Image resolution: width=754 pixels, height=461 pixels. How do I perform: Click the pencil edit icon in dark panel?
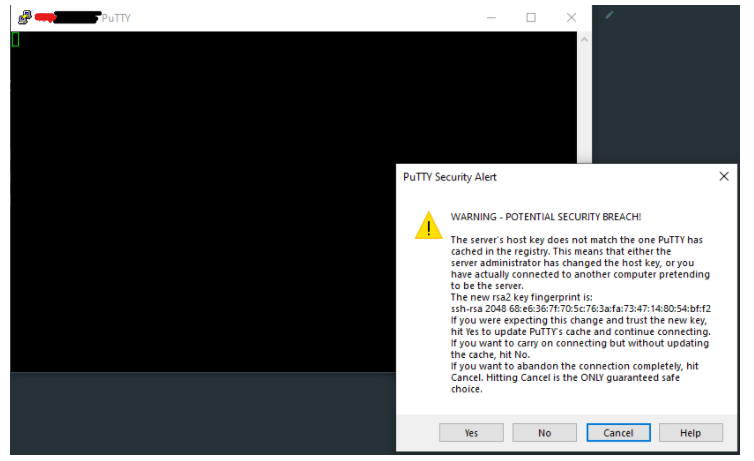point(609,15)
